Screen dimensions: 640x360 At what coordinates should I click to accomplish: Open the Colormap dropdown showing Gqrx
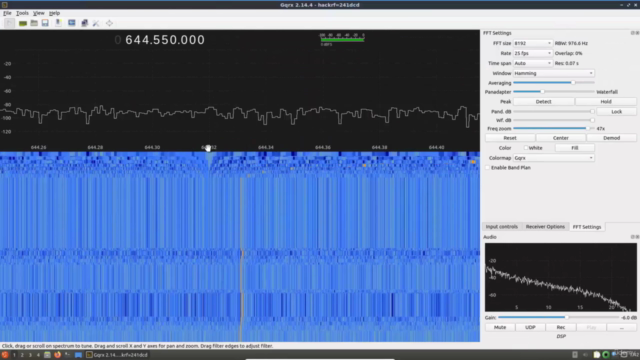coord(553,158)
